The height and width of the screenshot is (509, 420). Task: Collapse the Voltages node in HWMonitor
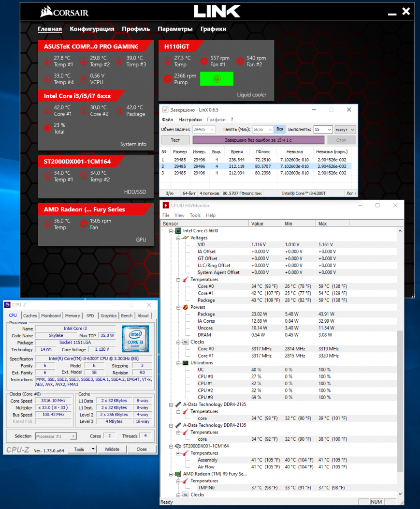(x=178, y=238)
